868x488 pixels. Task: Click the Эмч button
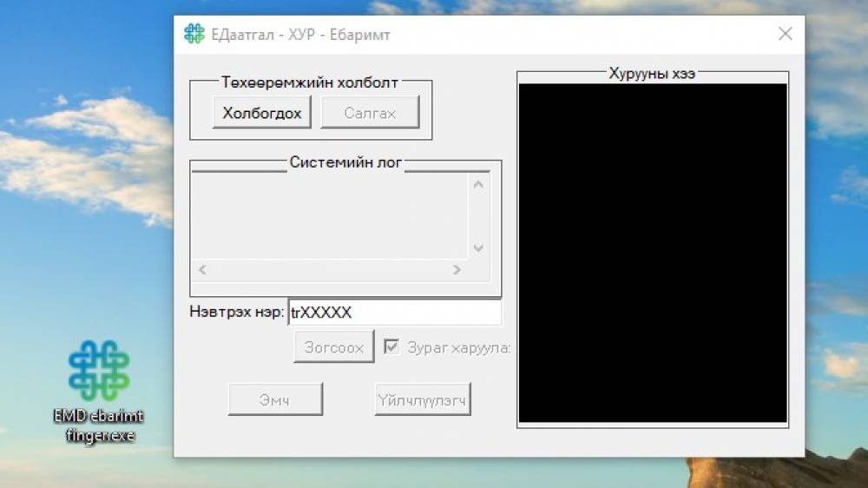[x=275, y=399]
